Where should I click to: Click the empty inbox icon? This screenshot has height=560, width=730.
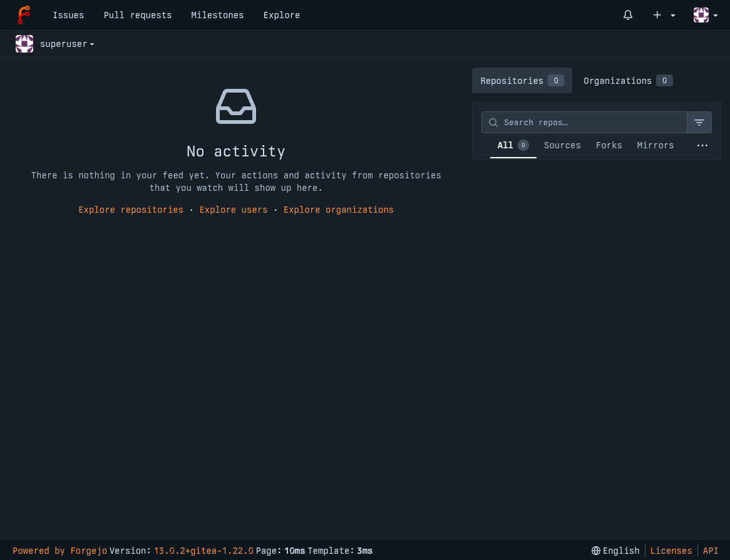[236, 106]
